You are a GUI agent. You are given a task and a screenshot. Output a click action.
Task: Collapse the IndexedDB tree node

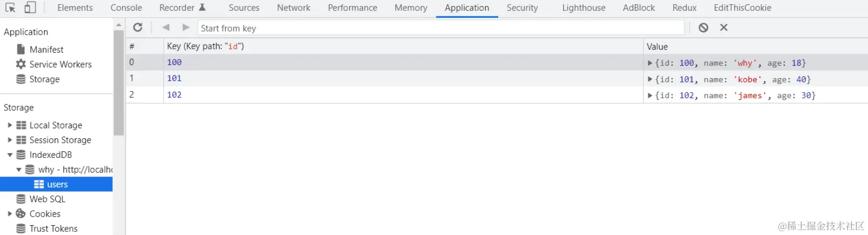click(x=10, y=155)
